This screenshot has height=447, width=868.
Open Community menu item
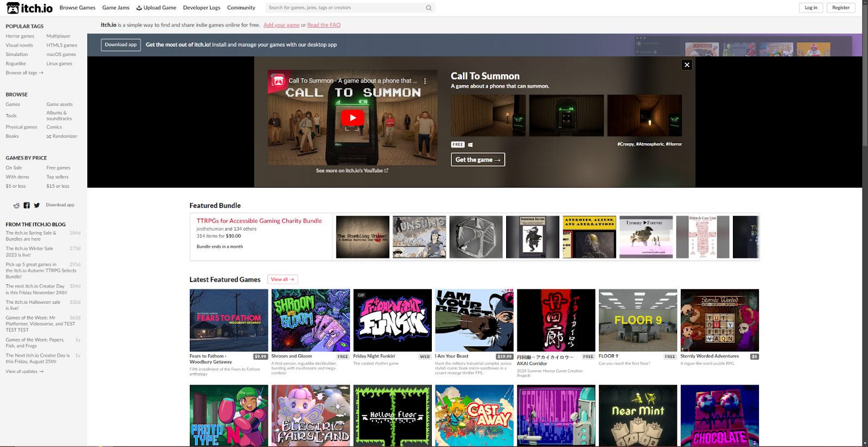(241, 8)
